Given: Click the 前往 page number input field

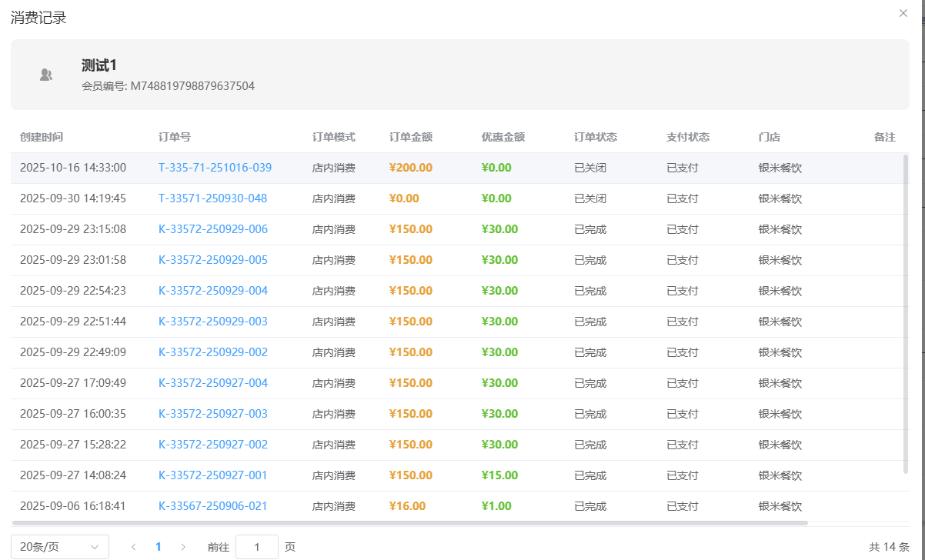Looking at the screenshot, I should [256, 547].
